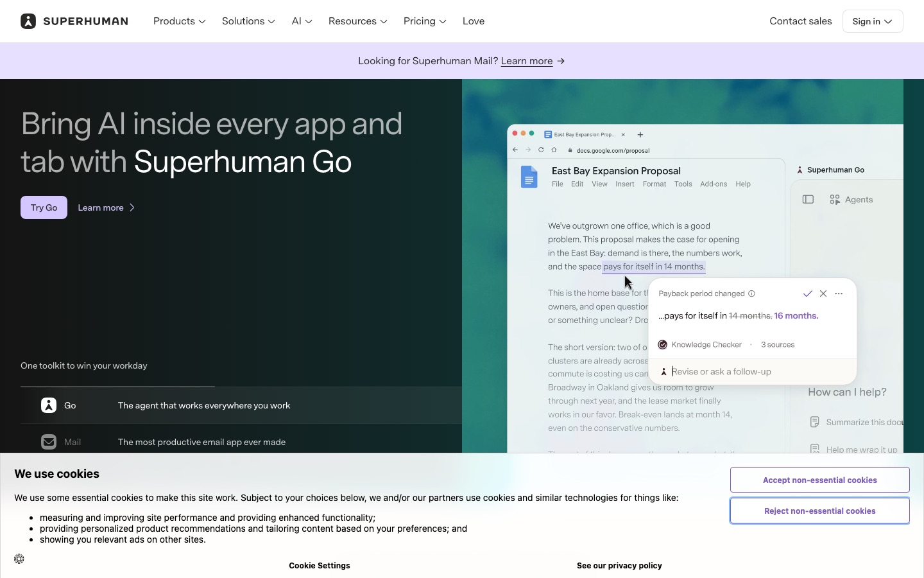
Task: Click the Knowledge Checker badge icon
Action: click(x=663, y=345)
